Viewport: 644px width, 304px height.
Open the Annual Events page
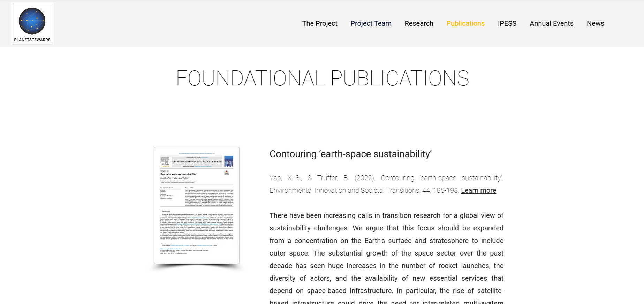(x=552, y=23)
